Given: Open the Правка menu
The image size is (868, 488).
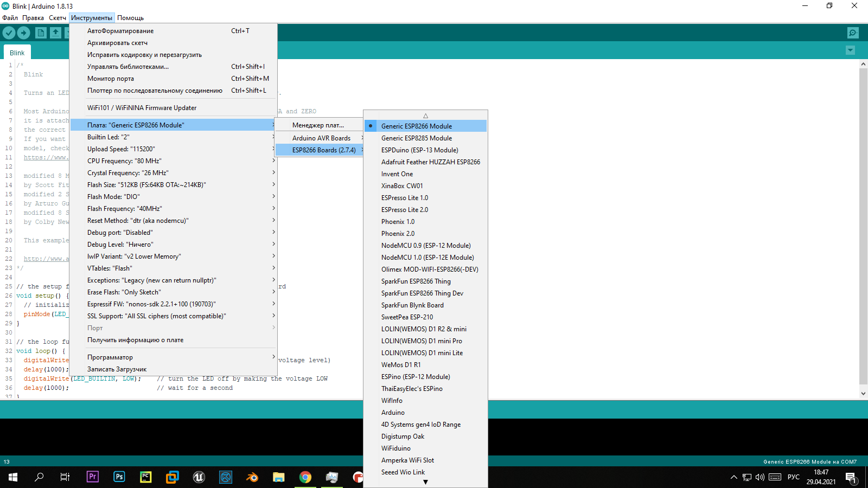Looking at the screenshot, I should point(33,18).
